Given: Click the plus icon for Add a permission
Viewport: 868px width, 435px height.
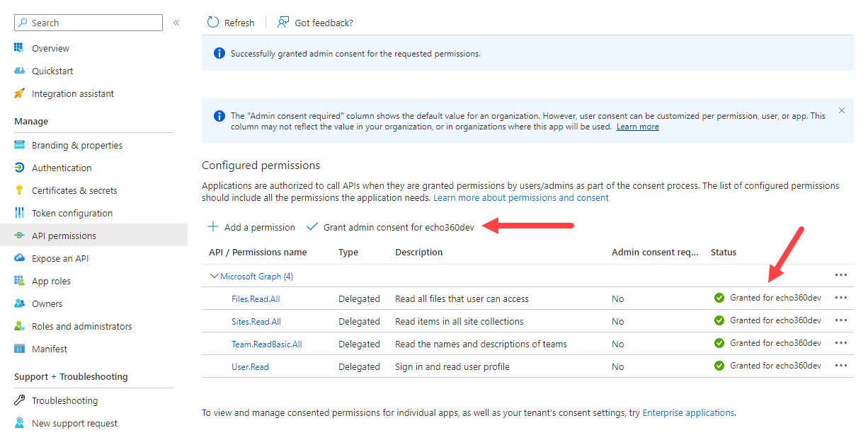Looking at the screenshot, I should pyautogui.click(x=212, y=227).
